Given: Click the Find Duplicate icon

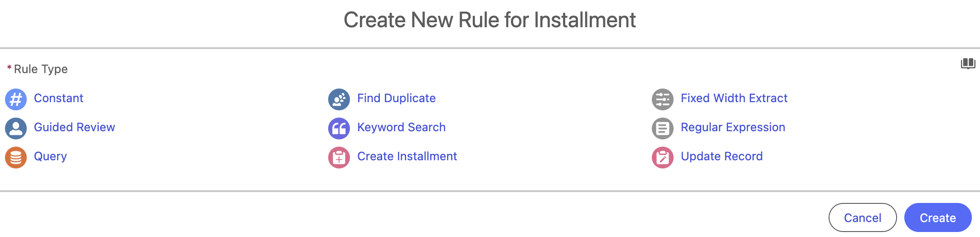Looking at the screenshot, I should click(339, 99).
